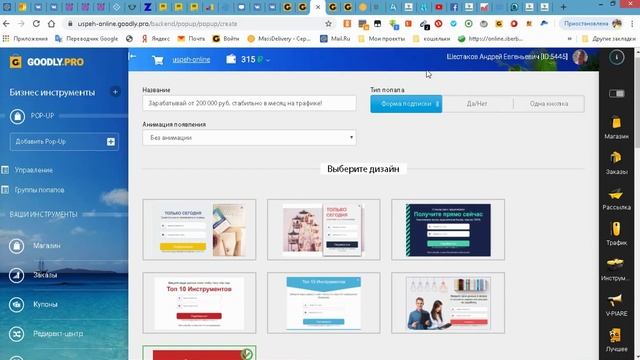This screenshot has width=640, height=360.
Task: Open the Chrome menu (three dots)
Action: [x=632, y=24]
